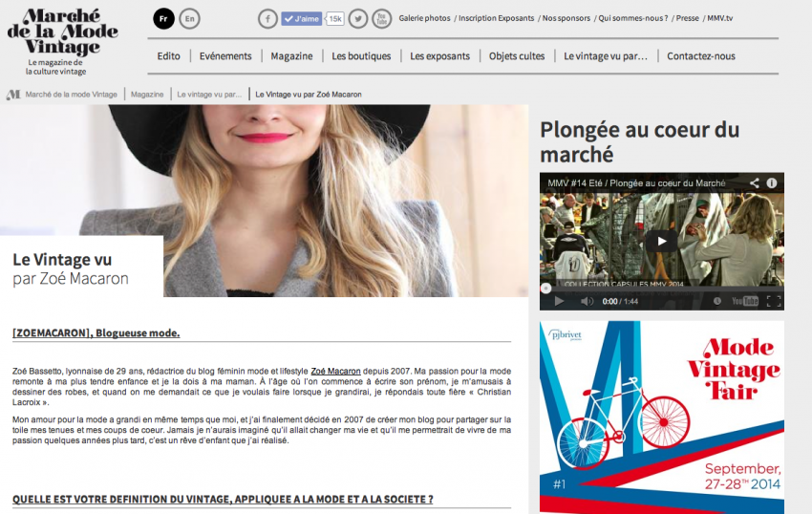Viewport: 812px width, 514px height.
Task: Go to Les boutiques section
Action: click(x=361, y=56)
